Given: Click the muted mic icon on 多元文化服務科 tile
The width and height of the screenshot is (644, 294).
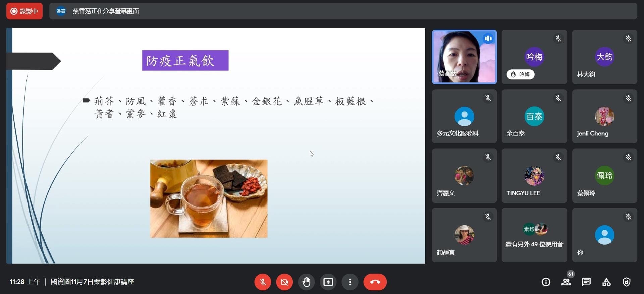Looking at the screenshot, I should click(488, 98).
